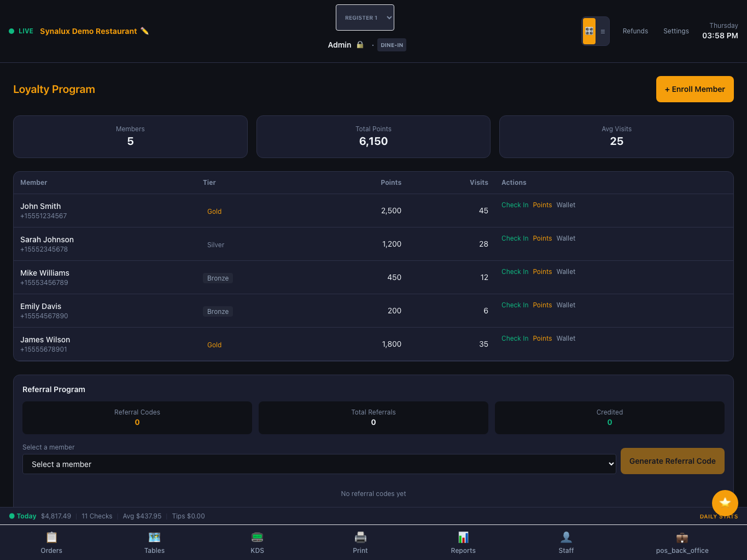Open Orders clipboard icon in bottom bar
This screenshot has width=747, height=560.
(x=51, y=537)
